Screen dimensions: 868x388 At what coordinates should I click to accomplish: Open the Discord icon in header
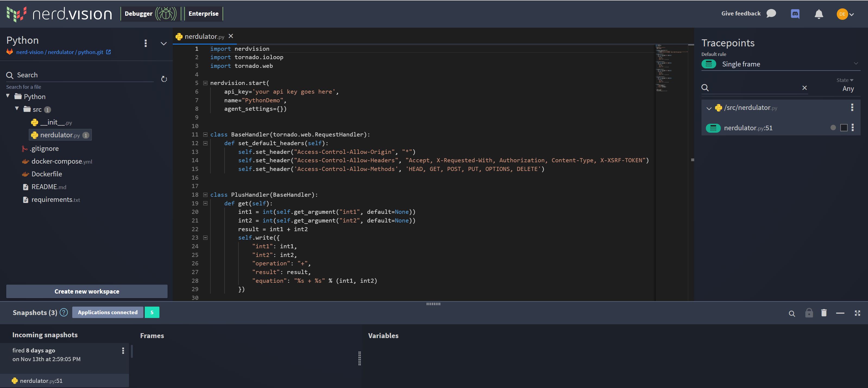(x=795, y=14)
